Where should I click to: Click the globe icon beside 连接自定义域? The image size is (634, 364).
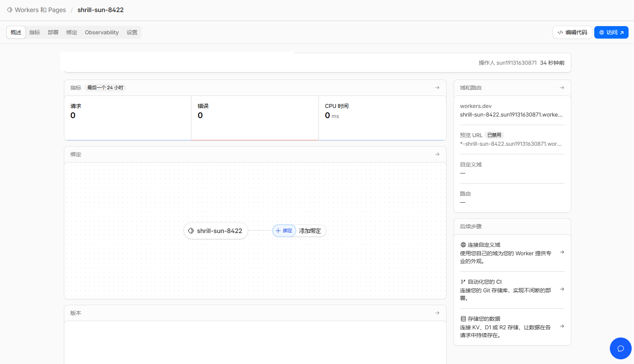[463, 245]
